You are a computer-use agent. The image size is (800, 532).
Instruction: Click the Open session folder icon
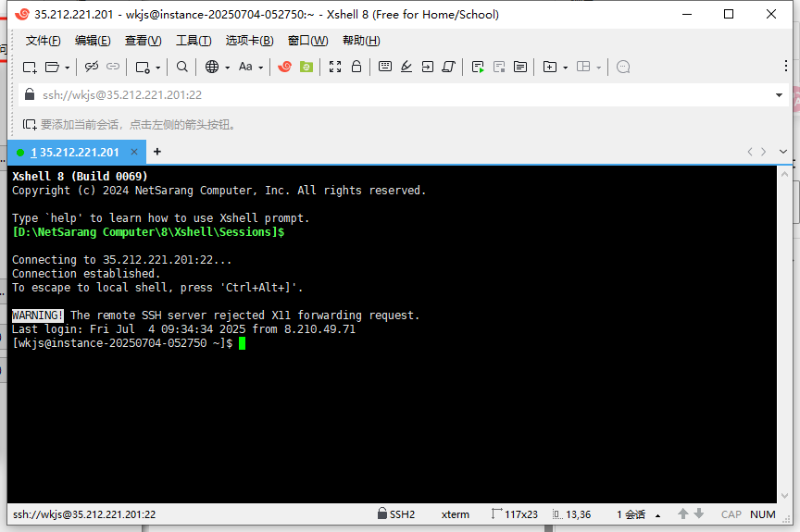pos(52,67)
